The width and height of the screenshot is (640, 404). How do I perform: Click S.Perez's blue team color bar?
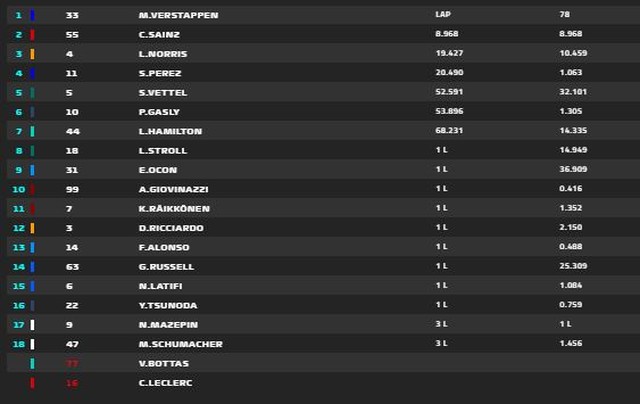tap(32, 73)
